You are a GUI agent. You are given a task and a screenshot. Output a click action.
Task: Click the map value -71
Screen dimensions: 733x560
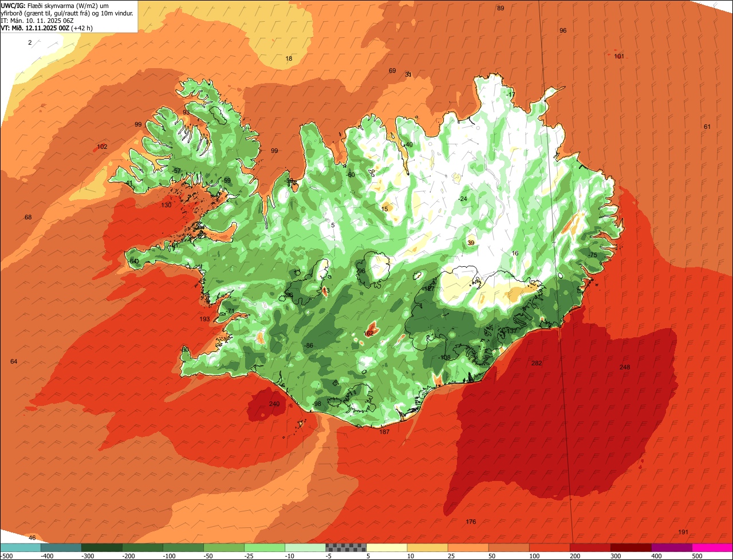tap(230, 311)
